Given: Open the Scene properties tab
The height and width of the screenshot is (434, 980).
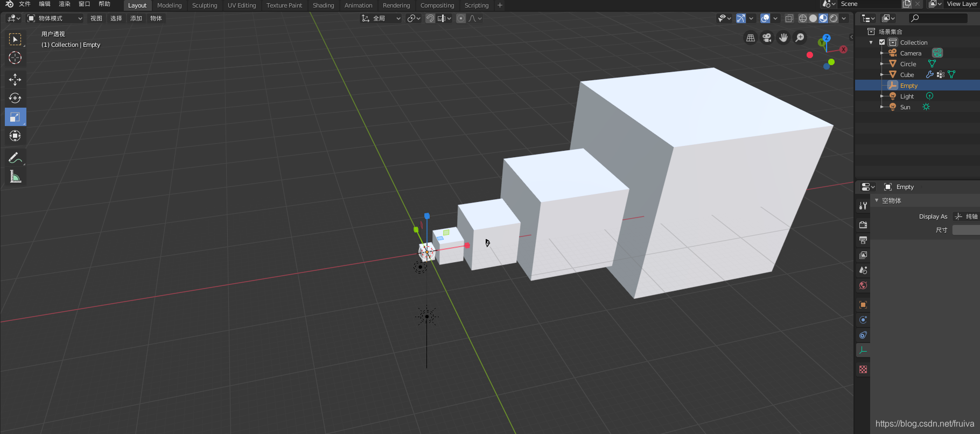Looking at the screenshot, I should [863, 270].
